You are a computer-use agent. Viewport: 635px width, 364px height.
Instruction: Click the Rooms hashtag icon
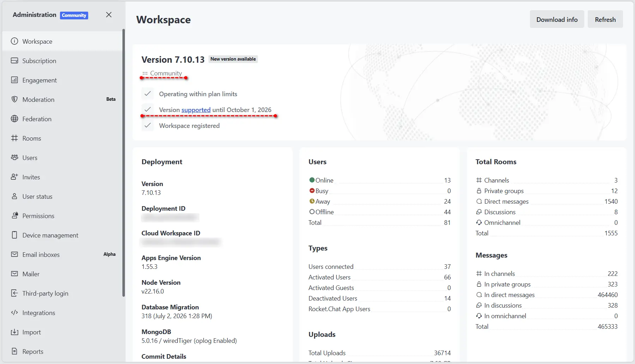coord(14,138)
